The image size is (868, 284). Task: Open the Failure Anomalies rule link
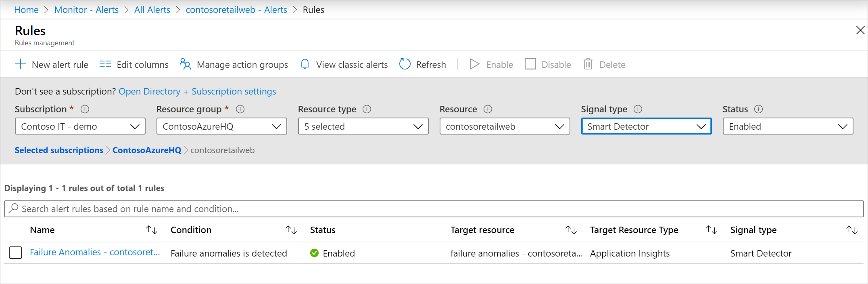pyautogui.click(x=95, y=252)
